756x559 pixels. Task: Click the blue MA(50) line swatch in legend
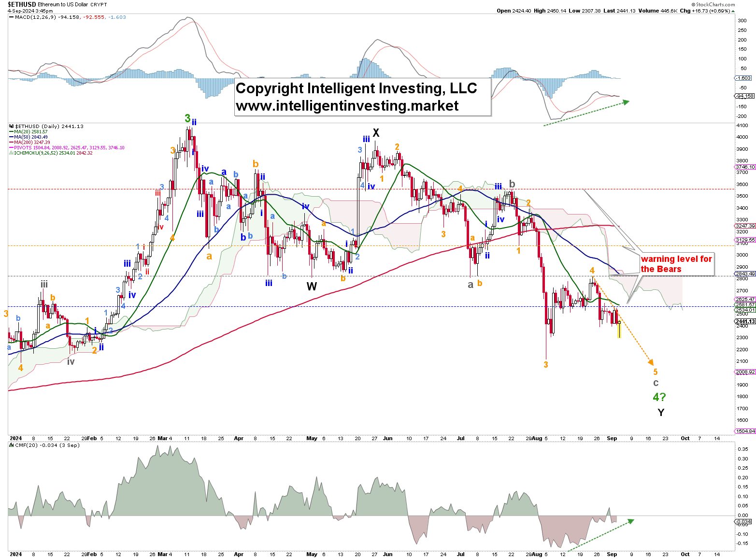[12, 137]
